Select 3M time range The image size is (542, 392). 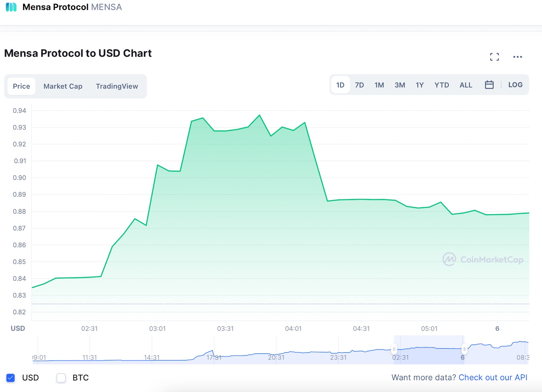(400, 85)
